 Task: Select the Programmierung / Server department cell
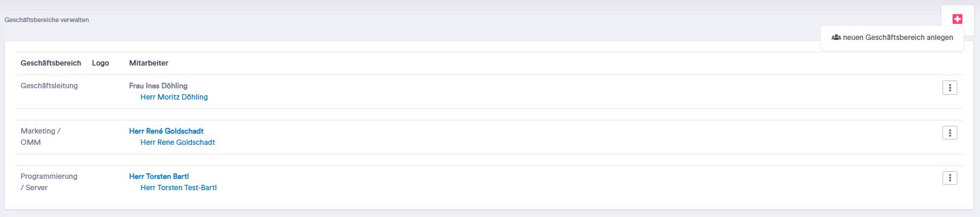(49, 182)
